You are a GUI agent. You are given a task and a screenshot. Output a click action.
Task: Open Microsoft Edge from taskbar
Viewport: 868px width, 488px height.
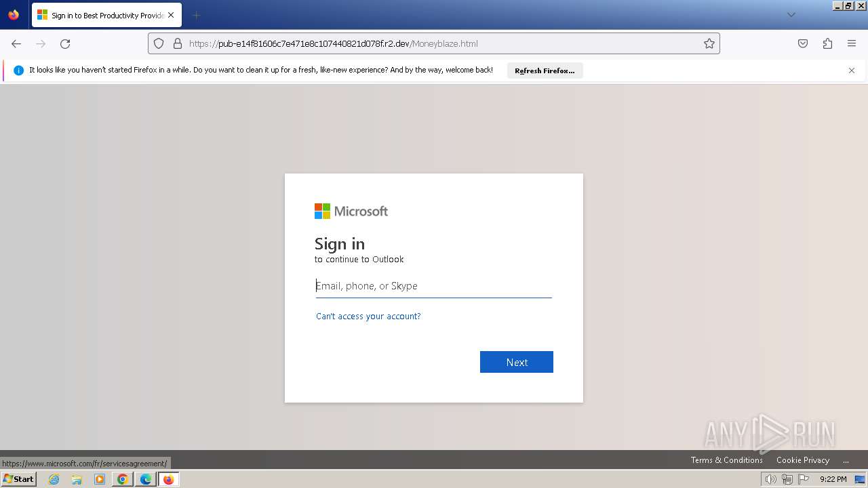[146, 479]
